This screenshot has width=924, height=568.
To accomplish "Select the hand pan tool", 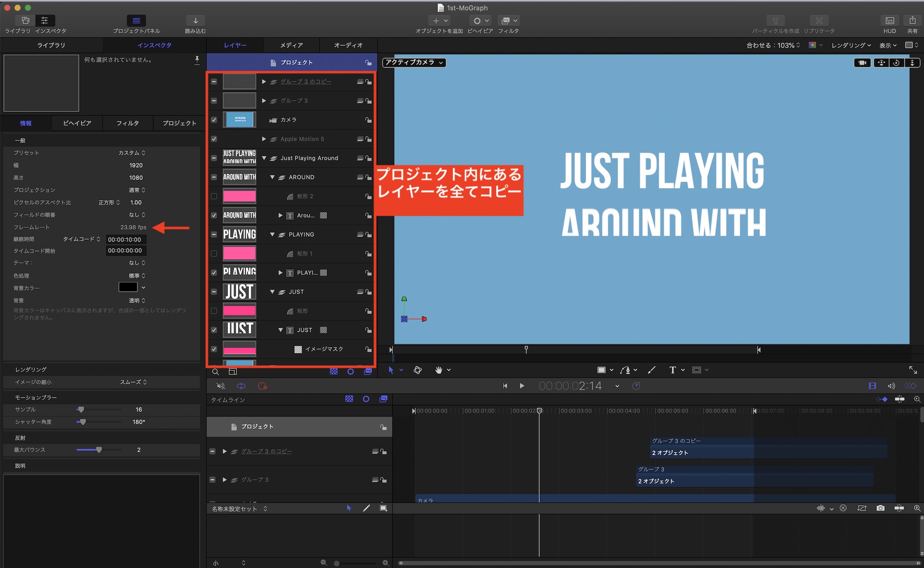I will pyautogui.click(x=438, y=370).
